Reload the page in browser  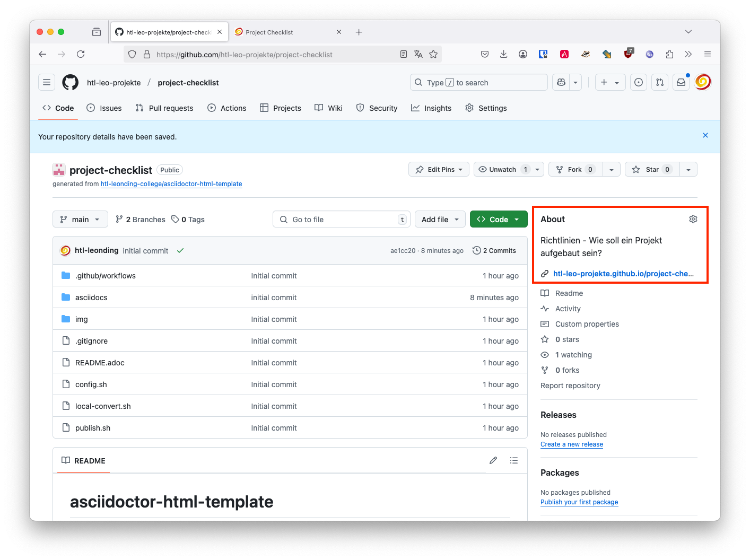point(81,54)
